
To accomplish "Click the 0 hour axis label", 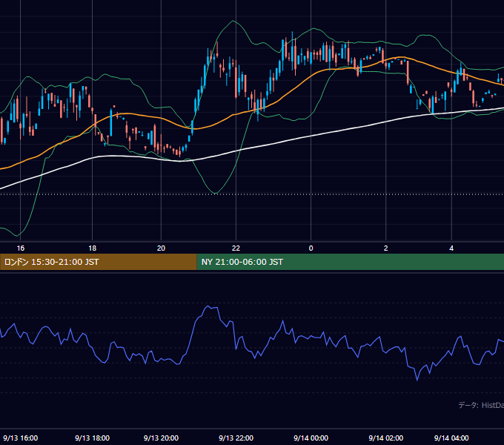I will pos(311,248).
